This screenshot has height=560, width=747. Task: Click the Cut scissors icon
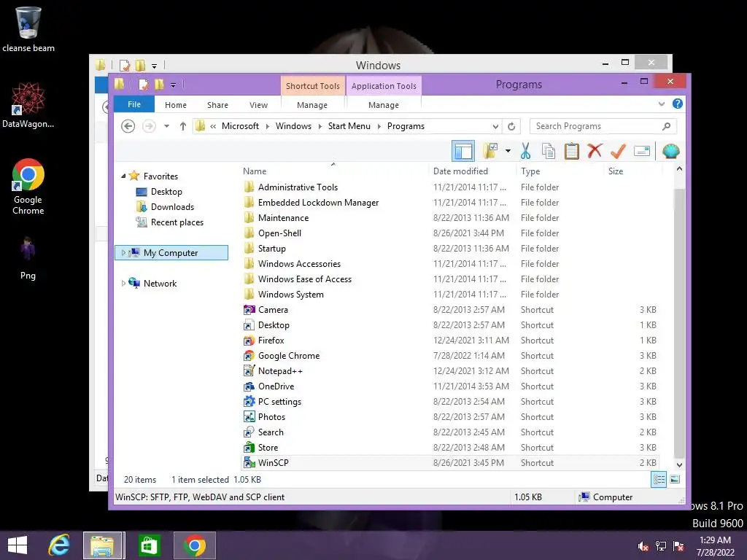pos(525,152)
